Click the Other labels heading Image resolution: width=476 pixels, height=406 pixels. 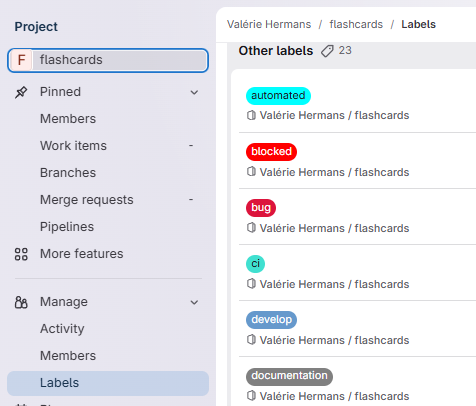[x=276, y=51]
